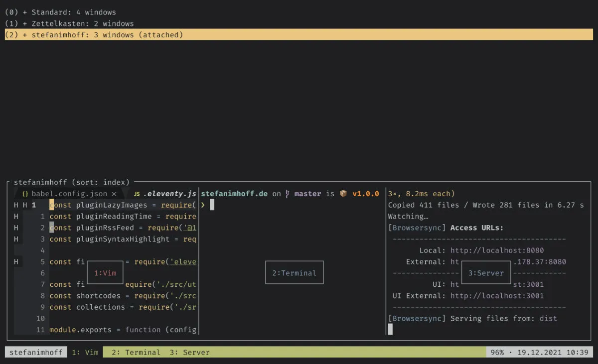Viewport: 598px width, 364px height.
Task: Click the H gutter sign beside line 5
Action: (16, 261)
